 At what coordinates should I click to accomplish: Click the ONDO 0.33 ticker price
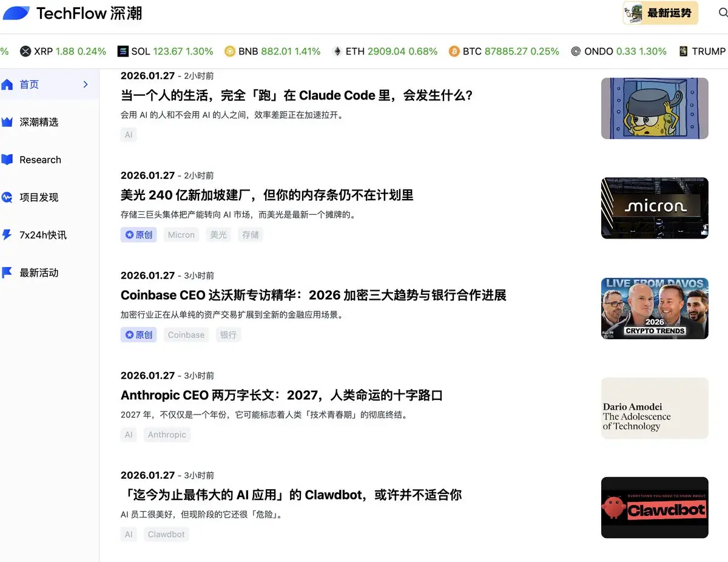(x=626, y=52)
